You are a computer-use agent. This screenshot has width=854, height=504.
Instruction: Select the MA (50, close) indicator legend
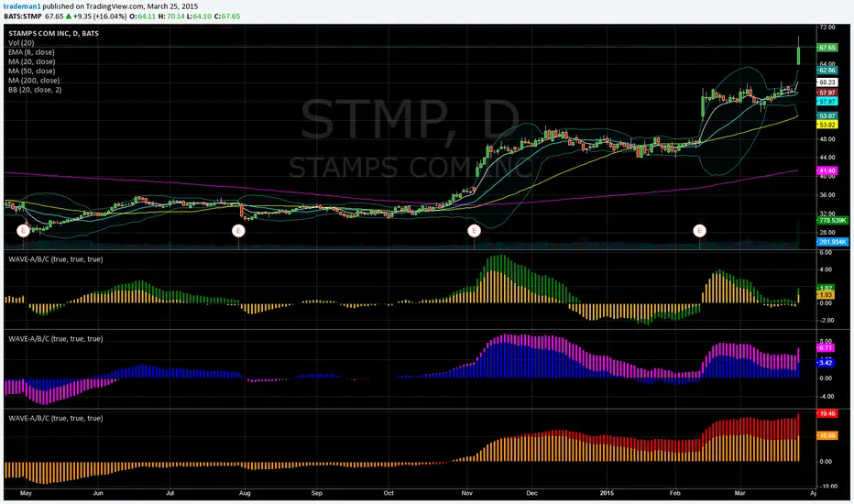[31, 71]
